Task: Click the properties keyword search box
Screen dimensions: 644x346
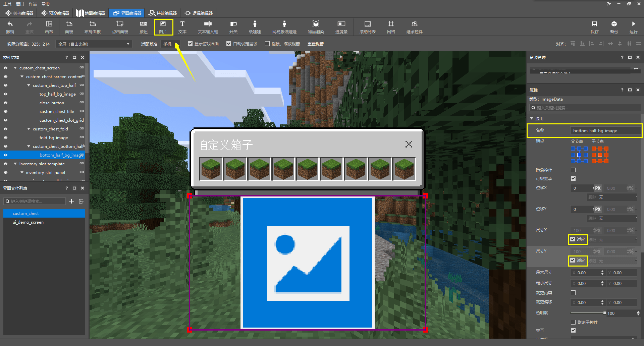Action: 585,108
